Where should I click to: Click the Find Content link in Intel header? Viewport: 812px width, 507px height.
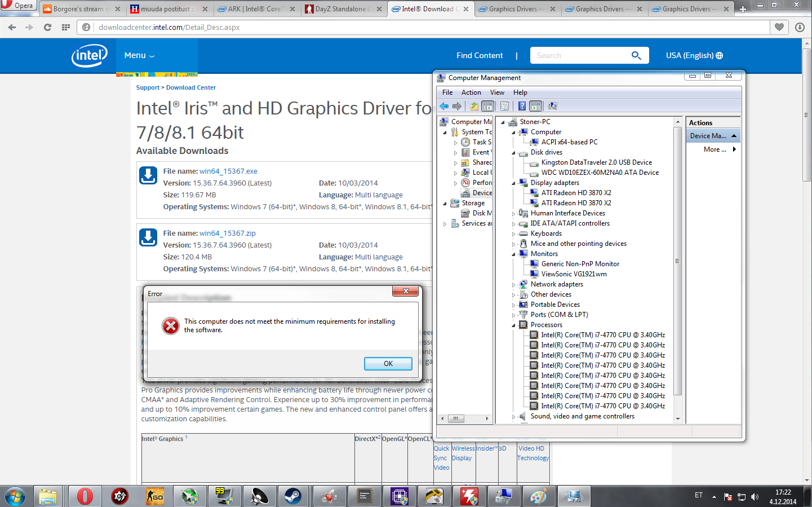pyautogui.click(x=480, y=55)
